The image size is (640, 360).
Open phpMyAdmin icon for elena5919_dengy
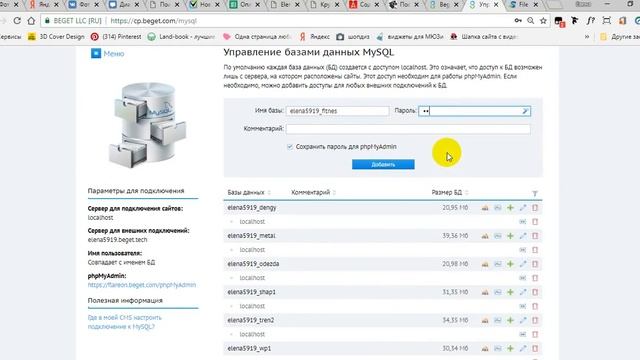click(485, 208)
